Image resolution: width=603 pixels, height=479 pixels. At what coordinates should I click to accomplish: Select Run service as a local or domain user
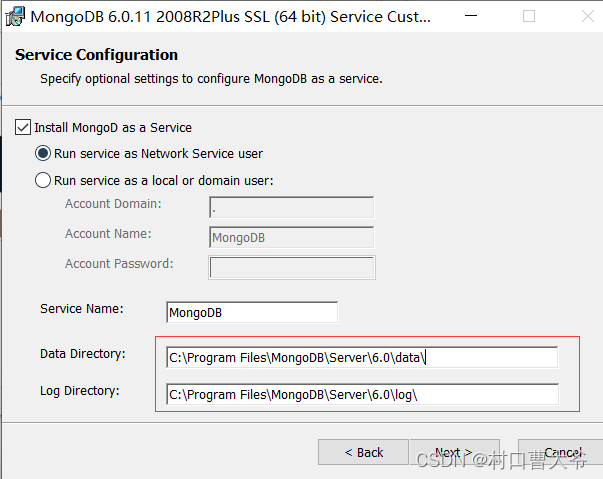(43, 180)
